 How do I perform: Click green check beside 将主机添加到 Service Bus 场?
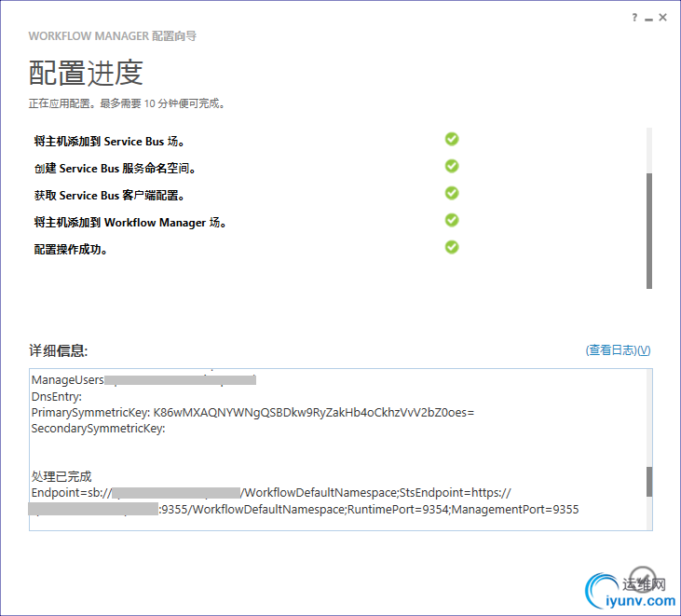[x=452, y=139]
